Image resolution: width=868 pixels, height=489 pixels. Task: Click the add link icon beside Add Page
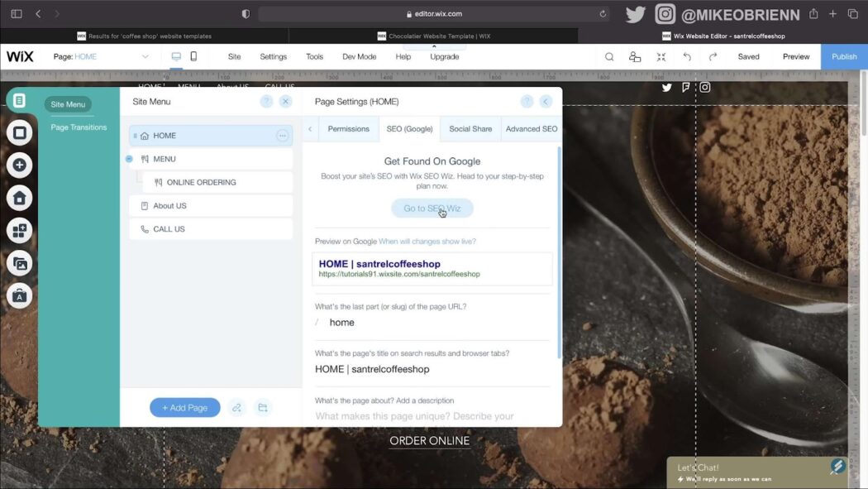coord(237,408)
